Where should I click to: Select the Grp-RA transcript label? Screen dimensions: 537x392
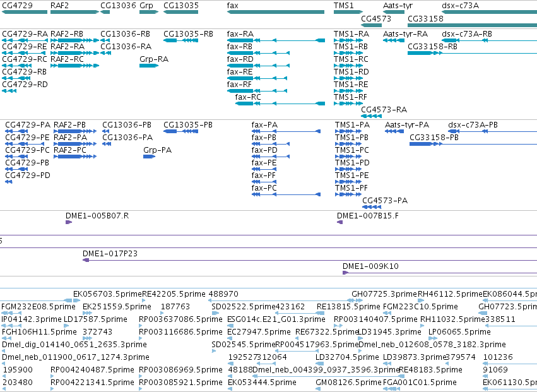(x=154, y=59)
